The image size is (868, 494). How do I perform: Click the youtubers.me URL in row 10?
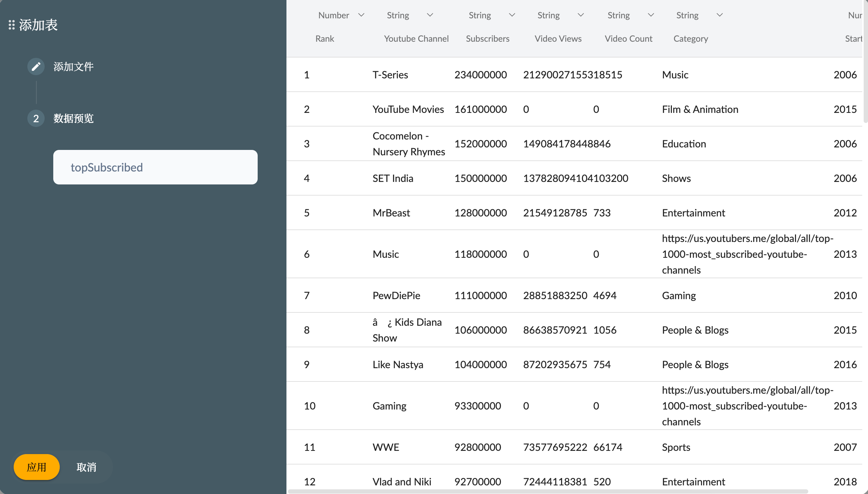pyautogui.click(x=747, y=406)
